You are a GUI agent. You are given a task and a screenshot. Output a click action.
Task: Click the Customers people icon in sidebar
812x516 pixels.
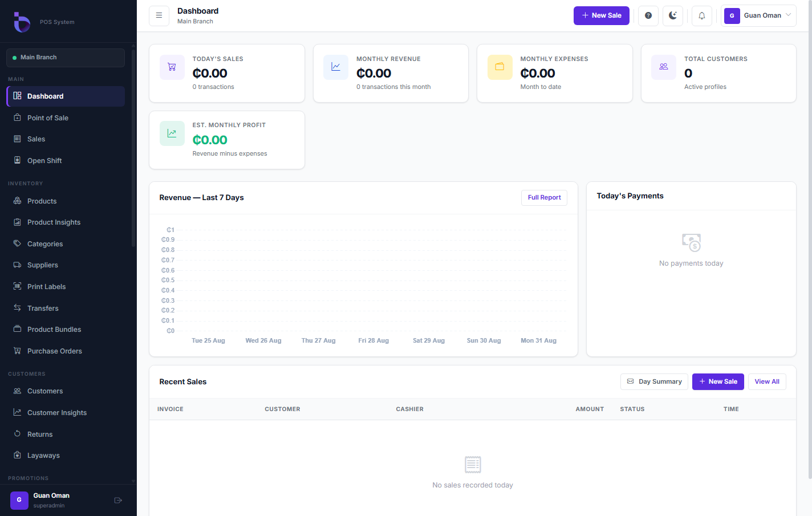coord(17,391)
